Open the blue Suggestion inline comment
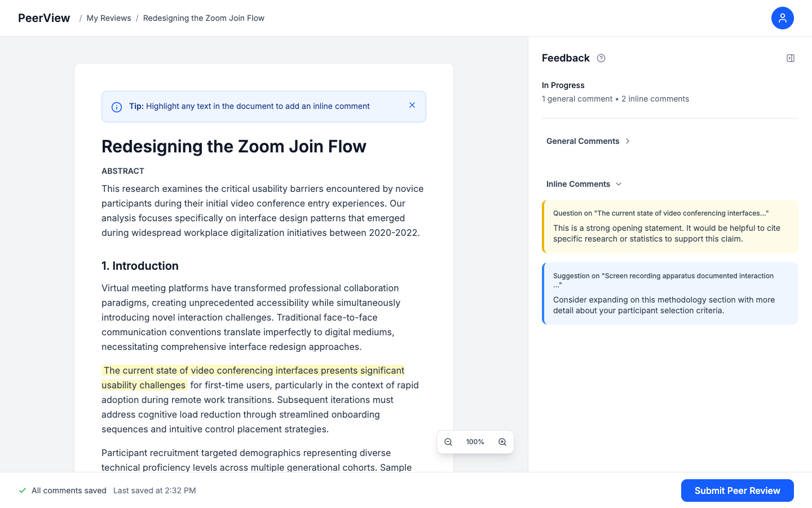This screenshot has height=508, width=812. click(670, 294)
